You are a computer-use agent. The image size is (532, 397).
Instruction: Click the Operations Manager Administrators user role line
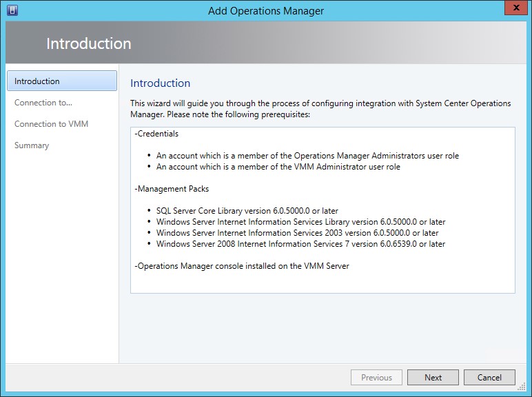pyautogui.click(x=307, y=156)
